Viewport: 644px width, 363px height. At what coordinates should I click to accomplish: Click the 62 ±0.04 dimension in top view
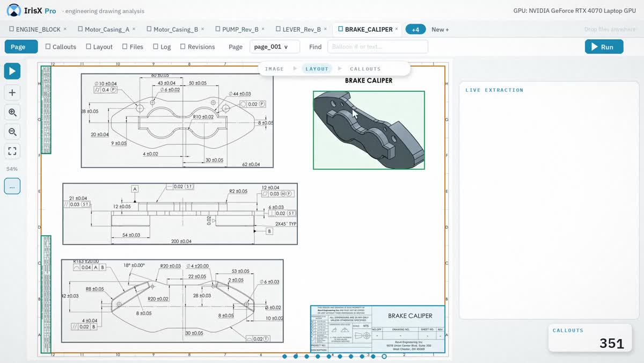[251, 164]
